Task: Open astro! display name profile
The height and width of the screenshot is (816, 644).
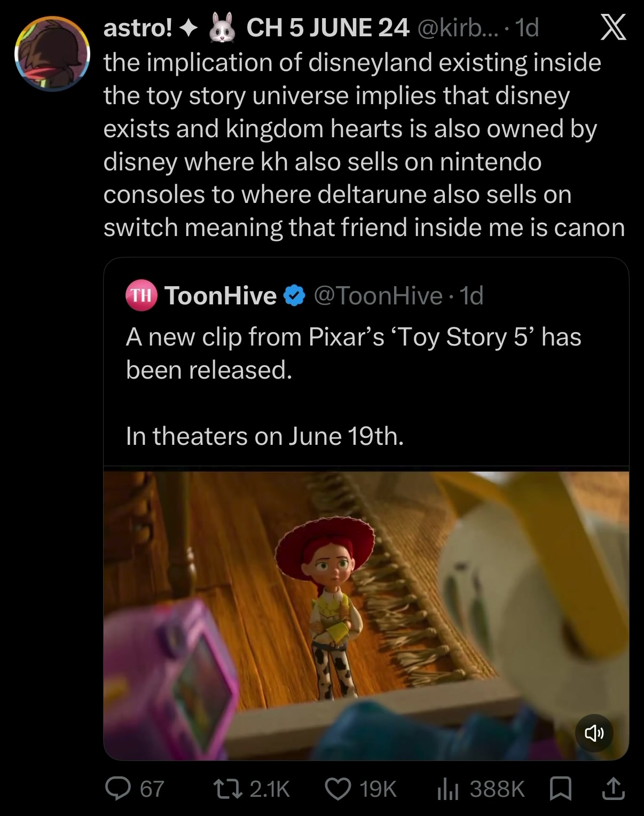Action: coord(137,28)
